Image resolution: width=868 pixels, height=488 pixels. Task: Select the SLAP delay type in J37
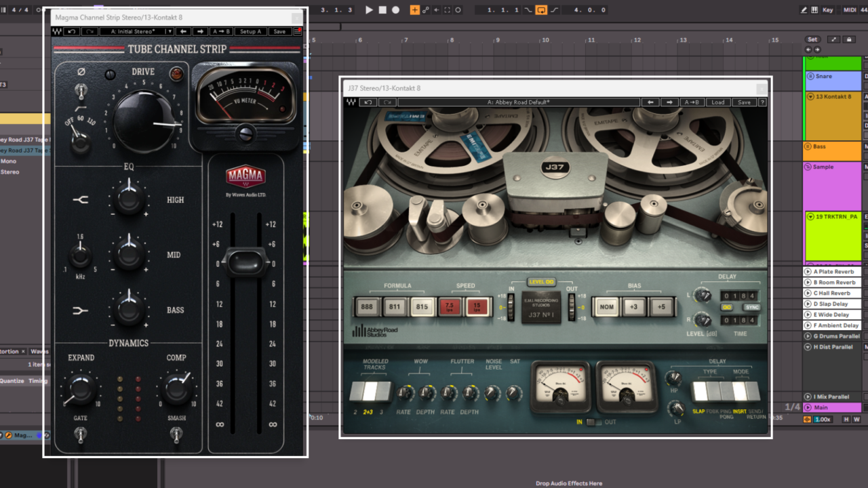click(698, 391)
